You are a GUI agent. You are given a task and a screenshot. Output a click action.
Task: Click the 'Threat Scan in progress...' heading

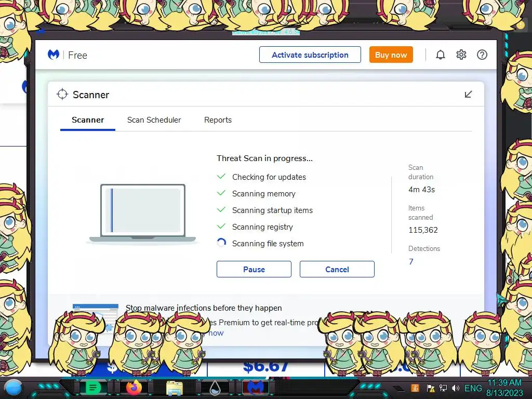click(264, 158)
